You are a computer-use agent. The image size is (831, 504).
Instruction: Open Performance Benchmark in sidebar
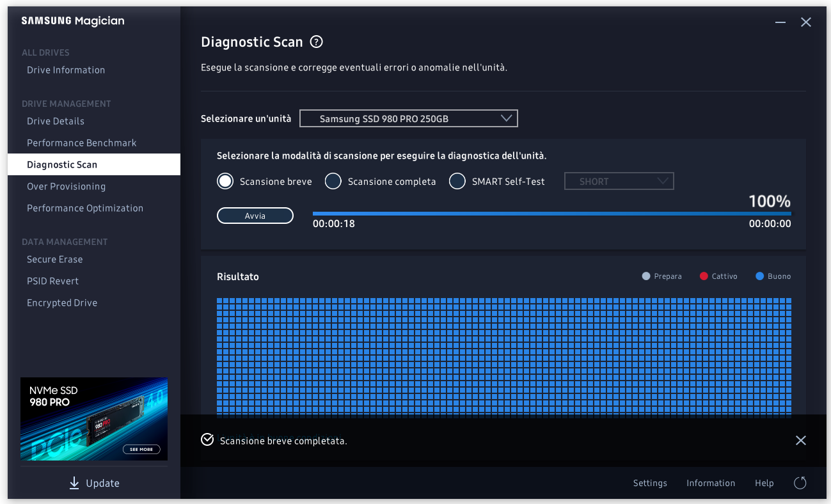click(x=82, y=143)
